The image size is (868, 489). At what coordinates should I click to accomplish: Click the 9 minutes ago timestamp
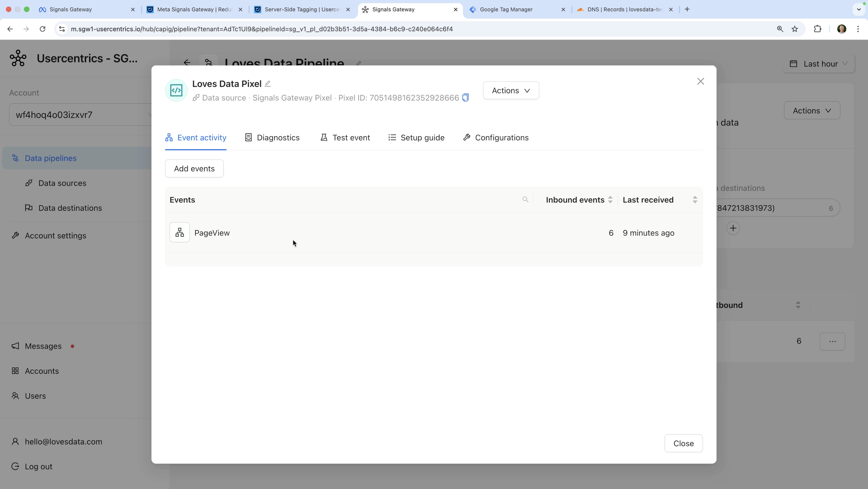(648, 233)
